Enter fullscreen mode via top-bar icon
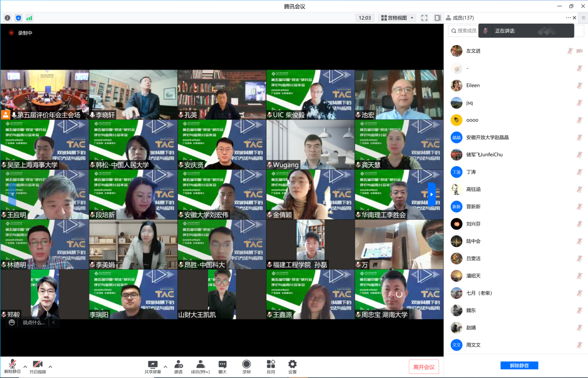Viewport: 588px width, 378px height. tap(424, 18)
